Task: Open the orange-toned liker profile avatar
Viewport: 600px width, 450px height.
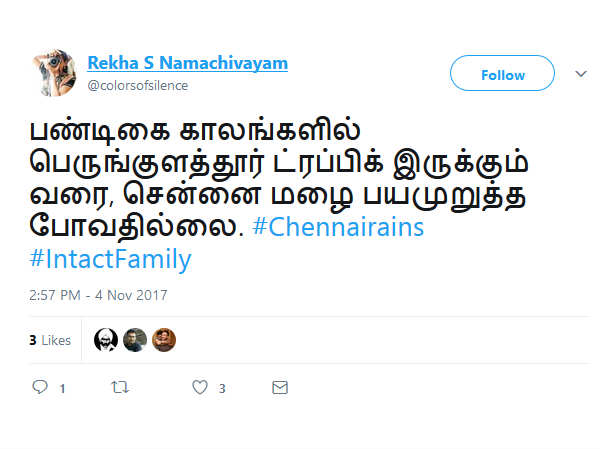Action: [164, 340]
